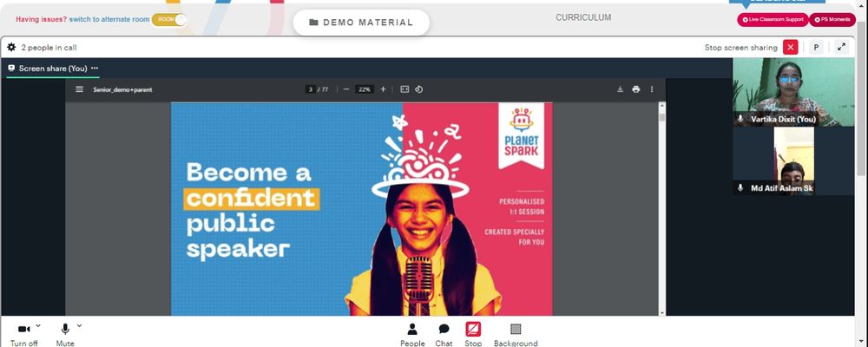Open PDF viewer more options menu
The height and width of the screenshot is (347, 868).
click(x=652, y=89)
